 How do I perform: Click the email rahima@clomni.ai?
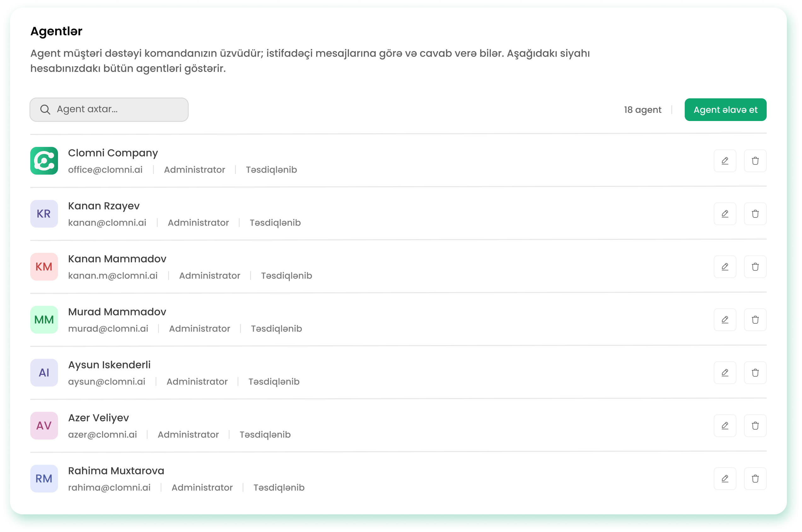pos(109,487)
